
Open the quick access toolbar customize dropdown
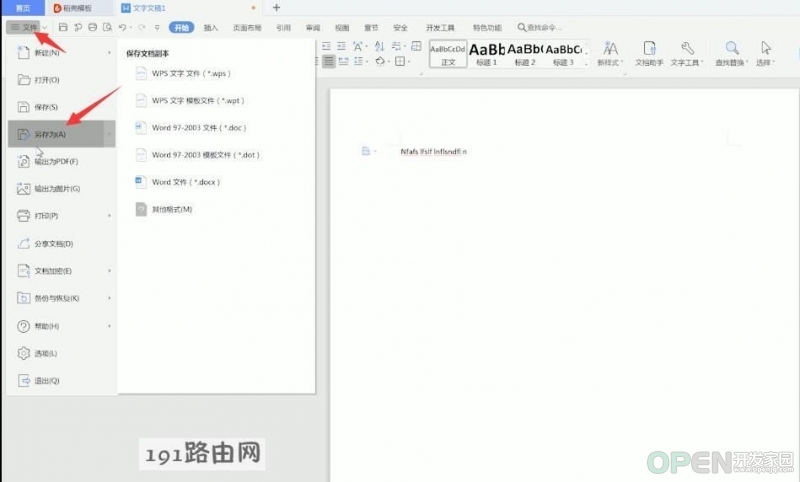pyautogui.click(x=157, y=28)
